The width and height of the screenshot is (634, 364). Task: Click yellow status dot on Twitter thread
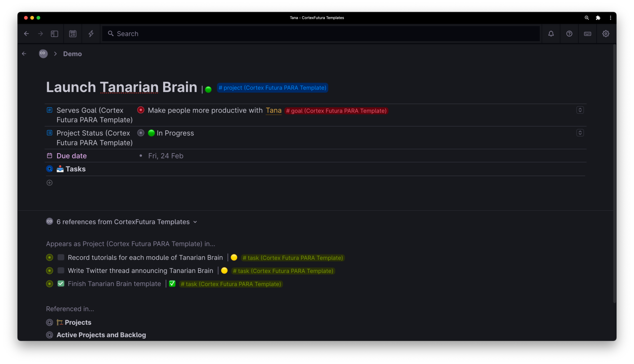point(224,271)
